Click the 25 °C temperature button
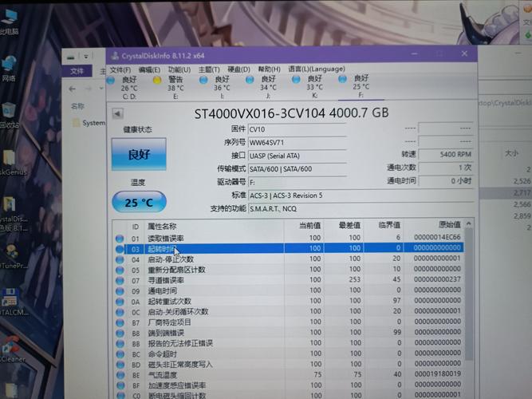Viewport: 532px width, 399px height. click(139, 203)
